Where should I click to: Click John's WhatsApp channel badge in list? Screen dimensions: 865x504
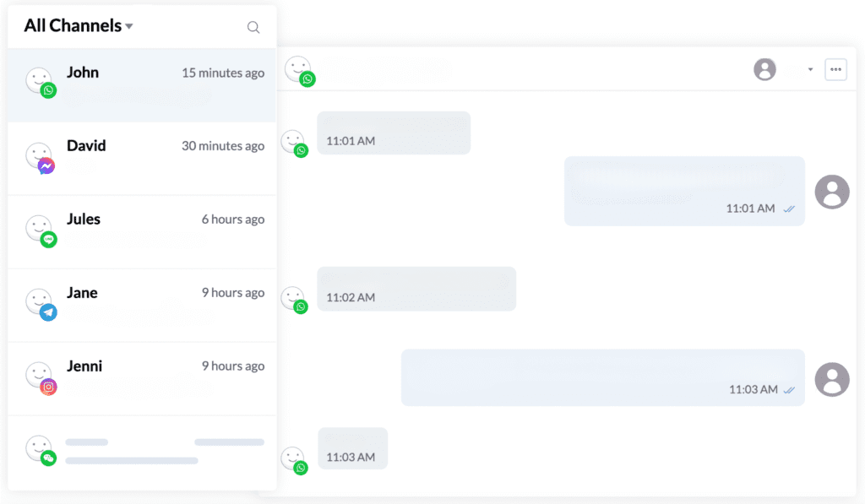pos(49,90)
